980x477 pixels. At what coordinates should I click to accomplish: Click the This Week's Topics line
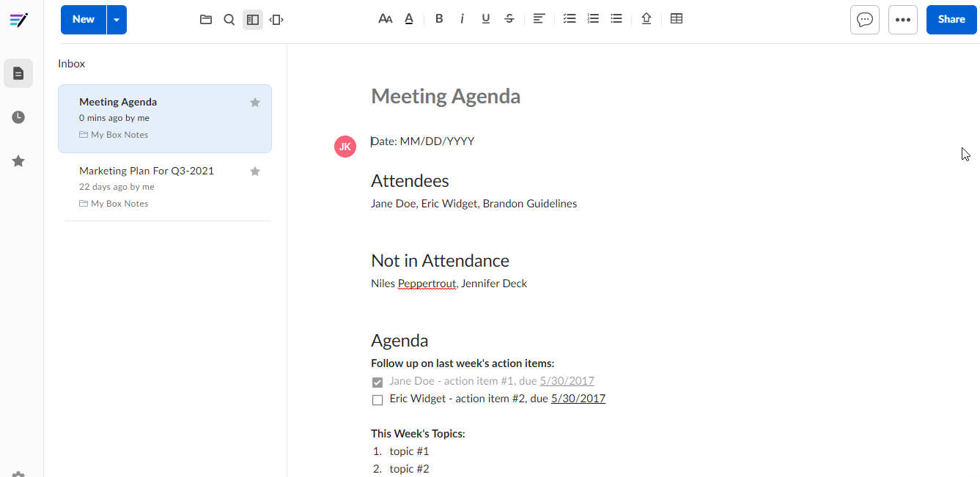tap(418, 434)
